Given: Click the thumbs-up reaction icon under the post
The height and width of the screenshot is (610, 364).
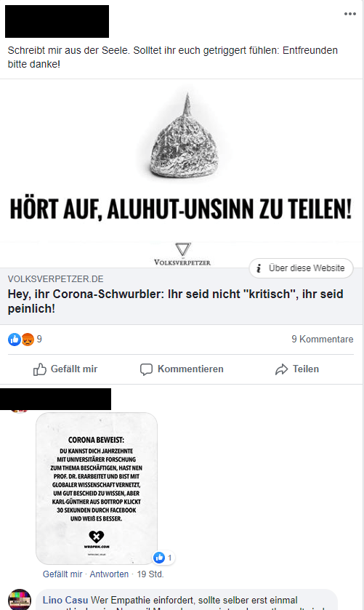Looking at the screenshot, I should tap(15, 340).
